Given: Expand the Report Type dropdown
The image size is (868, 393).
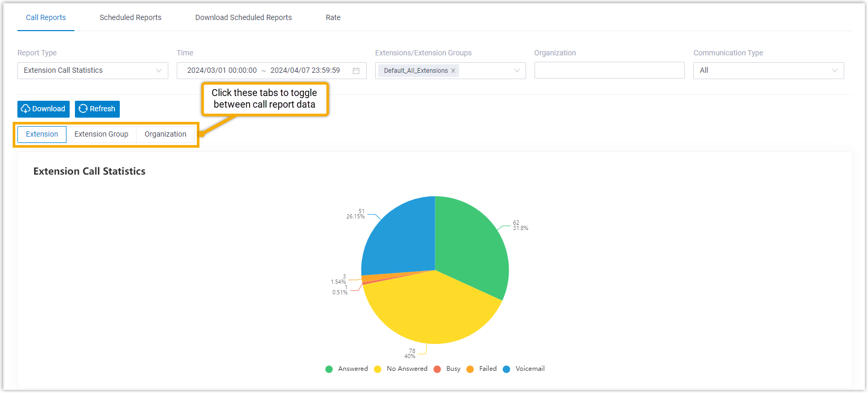Looking at the screenshot, I should (x=92, y=71).
